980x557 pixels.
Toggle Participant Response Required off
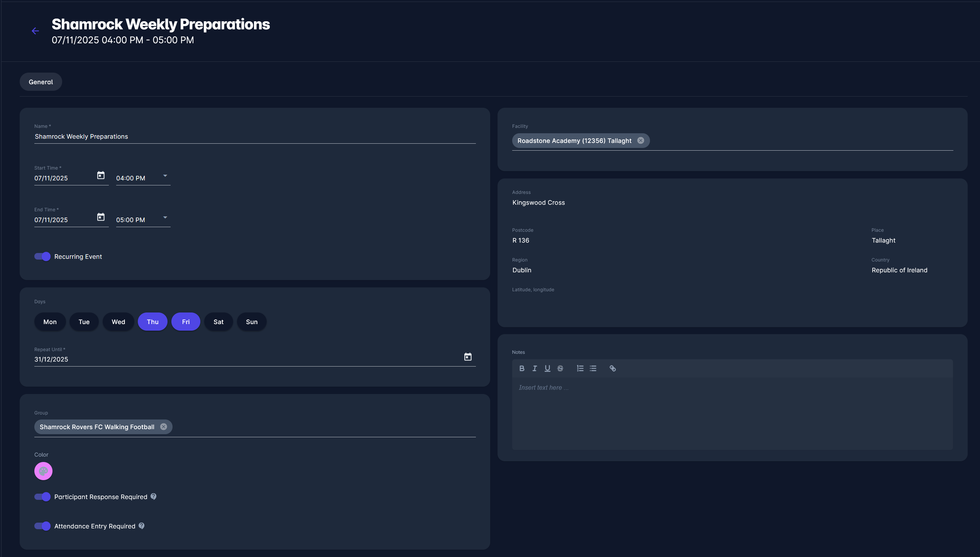coord(42,497)
